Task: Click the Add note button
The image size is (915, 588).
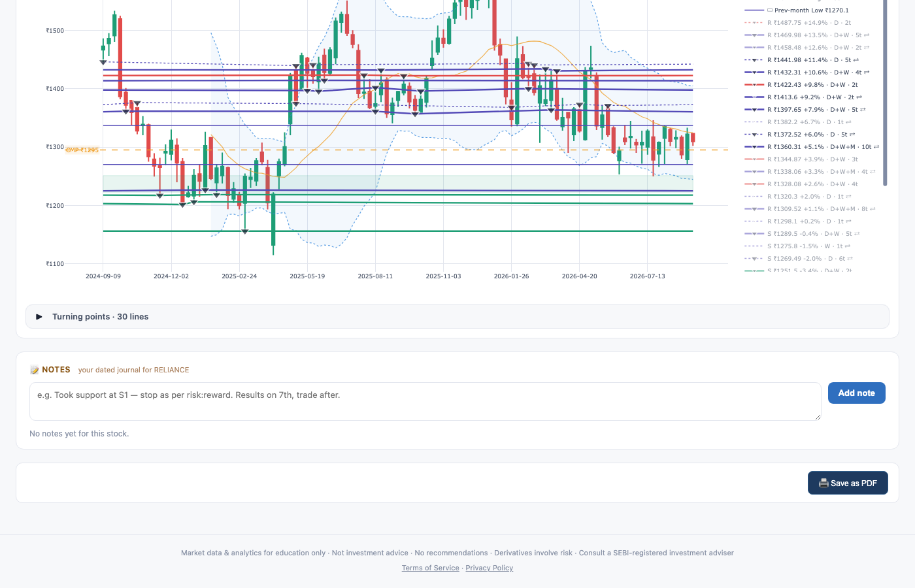Action: [856, 393]
